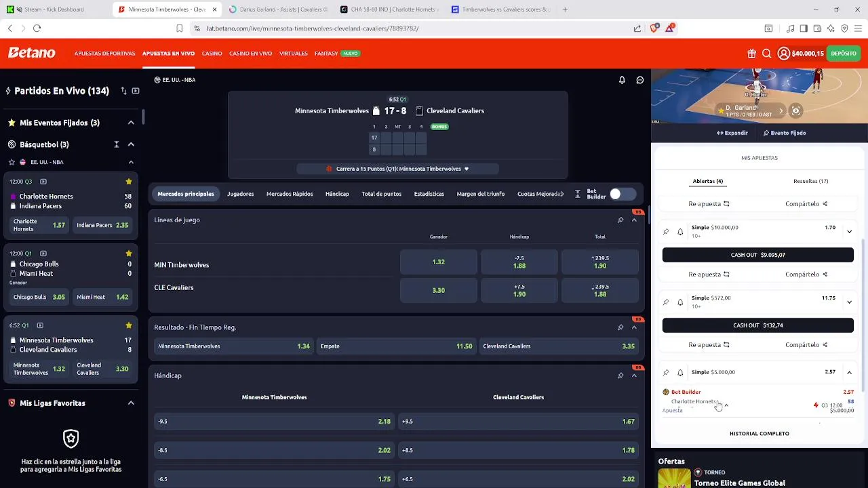Screen dimensions: 868x488
Task: Go to APUESTAS DEPORTIVAS in the top menu
Action: click(104, 54)
